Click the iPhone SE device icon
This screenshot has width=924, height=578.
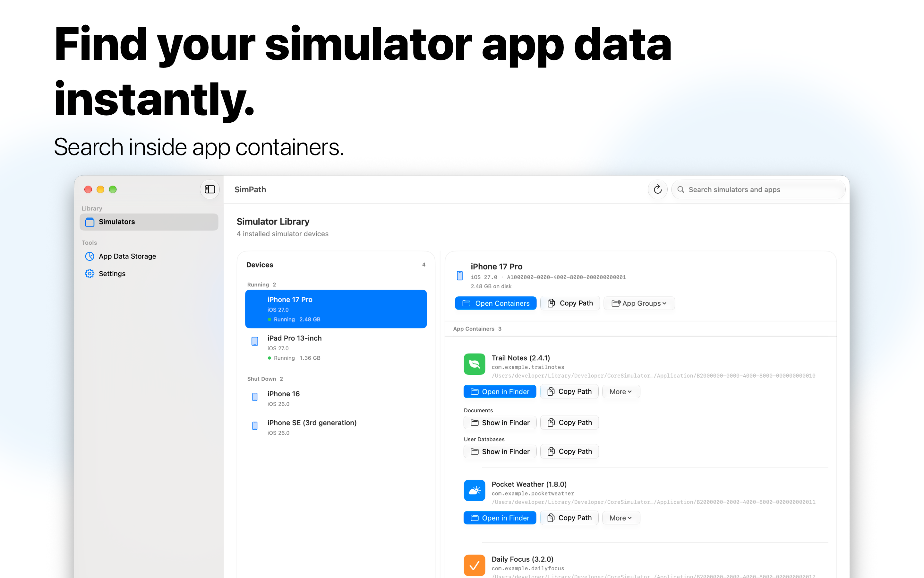point(255,426)
